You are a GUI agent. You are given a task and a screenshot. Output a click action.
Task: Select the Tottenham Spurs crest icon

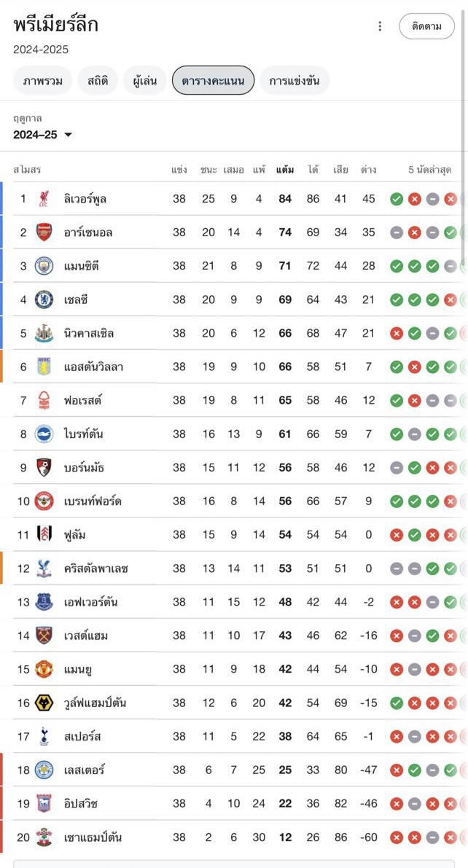[x=44, y=737]
